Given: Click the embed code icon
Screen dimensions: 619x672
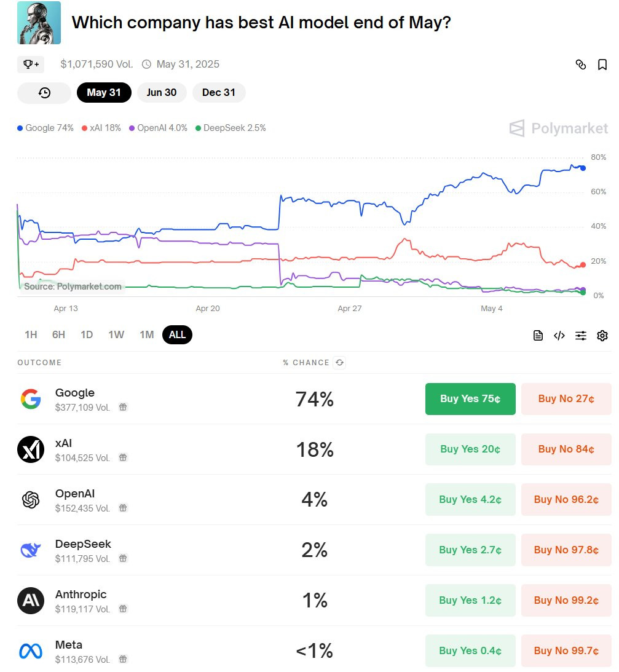Looking at the screenshot, I should pos(559,335).
